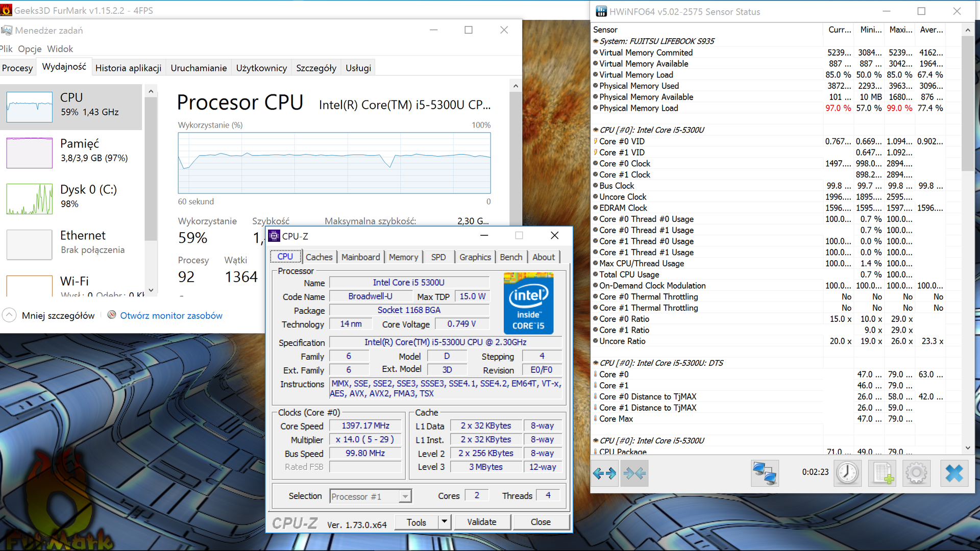Click CPU-Z Validate button
The height and width of the screenshot is (551, 980).
(x=482, y=522)
